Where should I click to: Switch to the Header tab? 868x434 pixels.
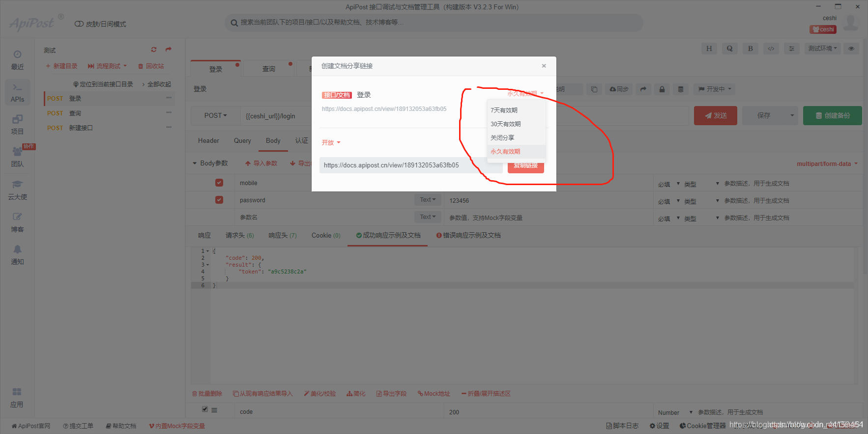(208, 141)
